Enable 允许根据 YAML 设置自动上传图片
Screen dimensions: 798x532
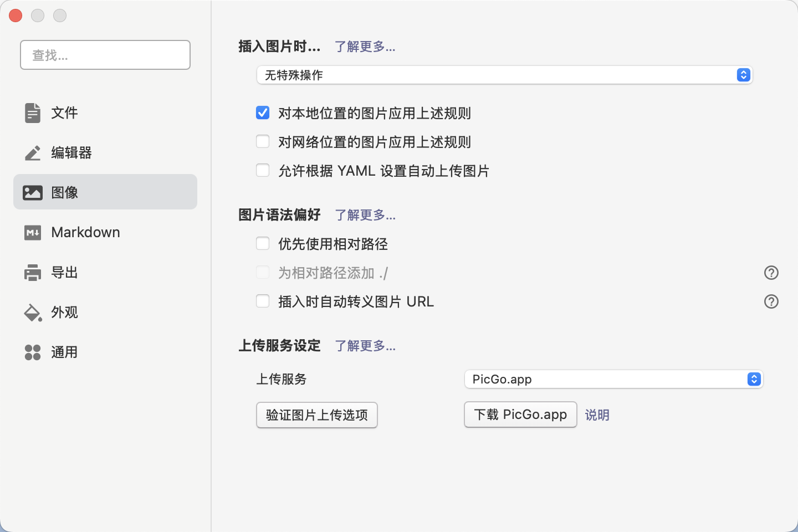point(263,171)
